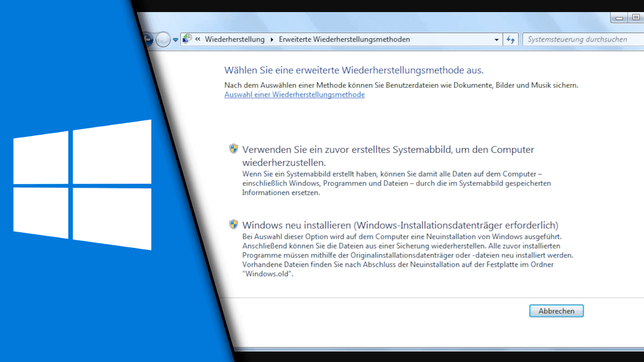Click shield icon next to Windows neu installieren

coord(233,224)
